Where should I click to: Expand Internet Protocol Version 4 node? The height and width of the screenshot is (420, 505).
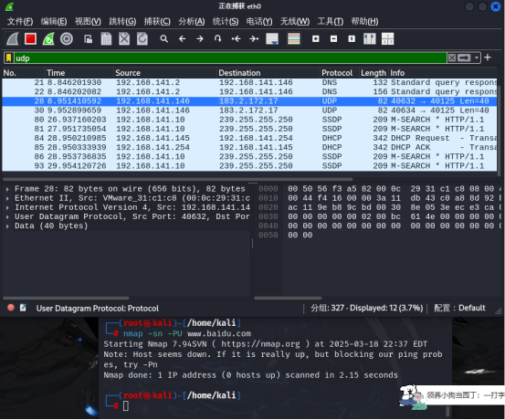point(7,207)
